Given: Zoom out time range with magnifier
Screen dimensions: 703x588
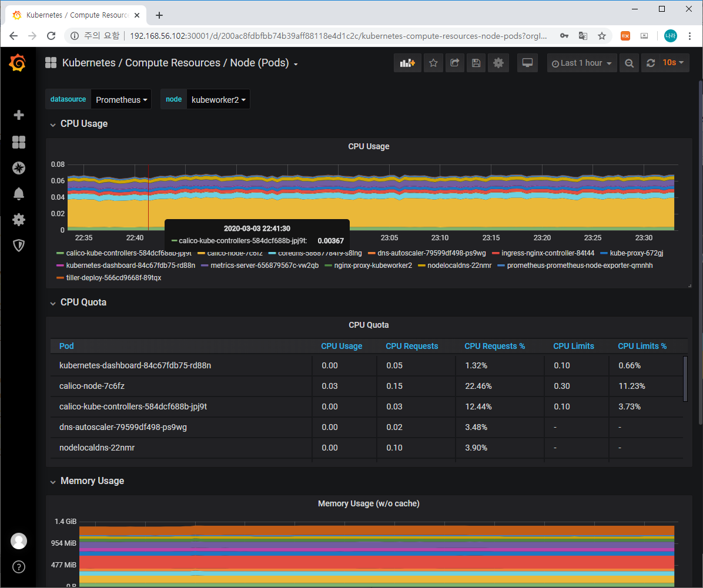Looking at the screenshot, I should coord(629,63).
